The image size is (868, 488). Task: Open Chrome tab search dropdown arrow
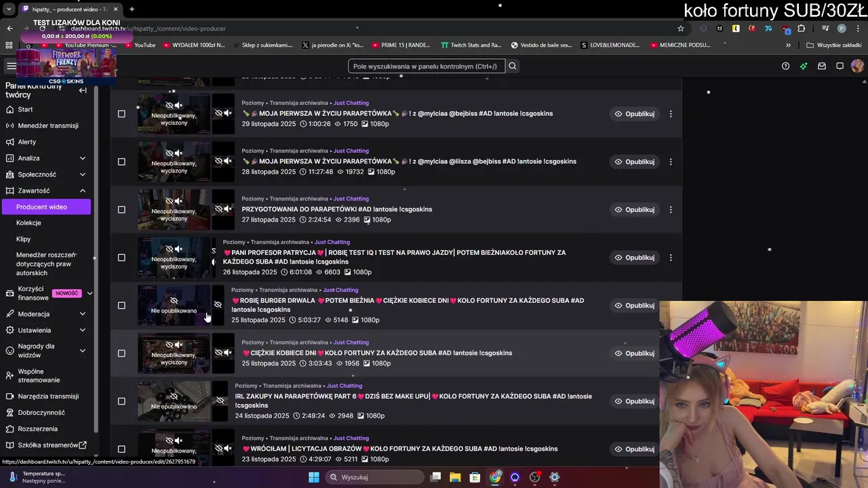coord(9,9)
